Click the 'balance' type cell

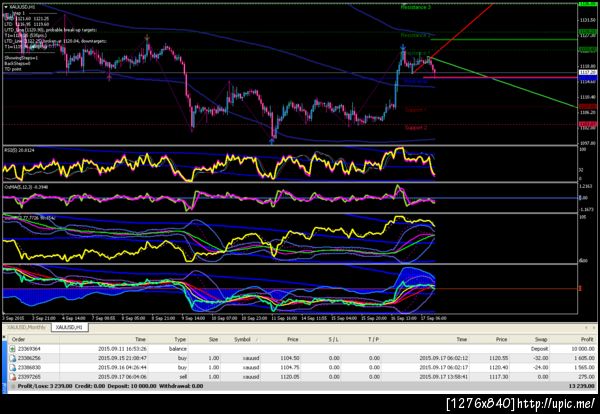click(x=178, y=349)
